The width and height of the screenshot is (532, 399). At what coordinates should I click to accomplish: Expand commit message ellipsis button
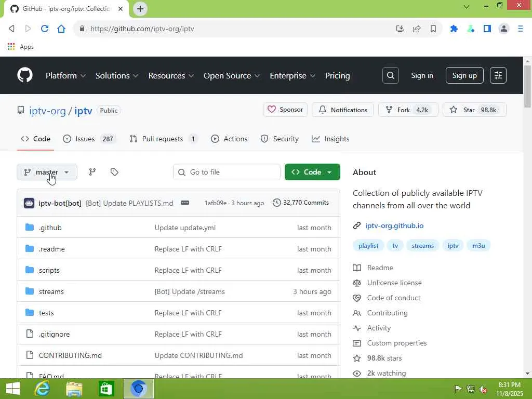[185, 203]
